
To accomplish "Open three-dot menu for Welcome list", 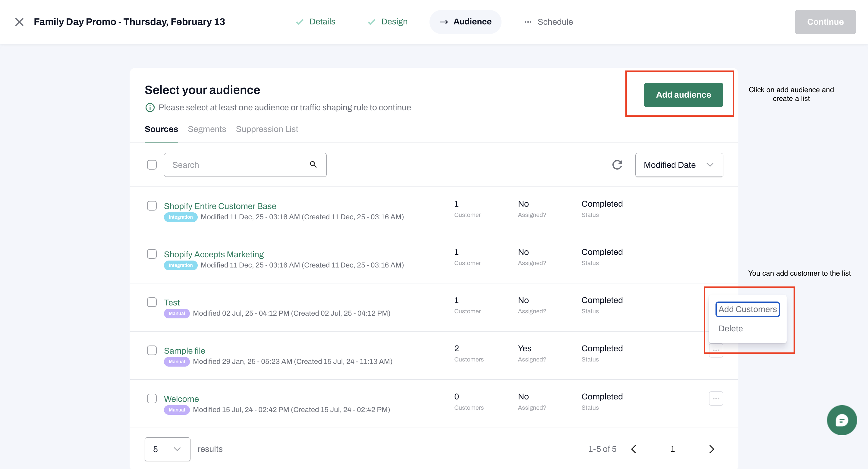I will 716,398.
